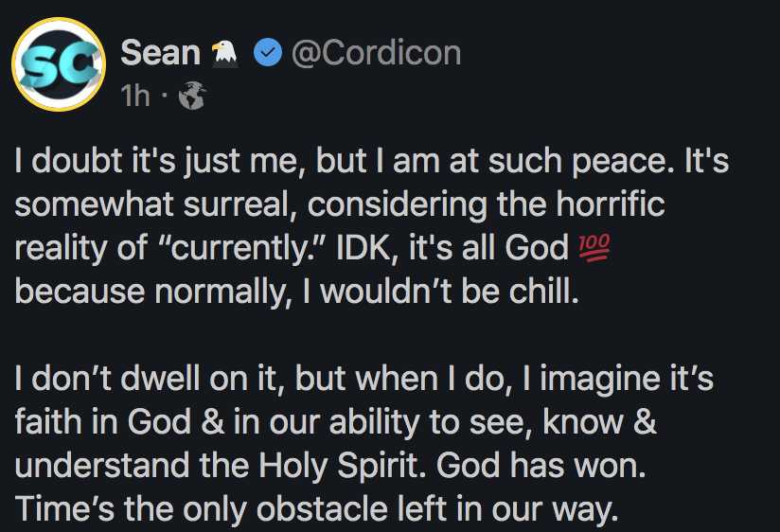780x532 pixels.
Task: Click the 1h post timestamp
Action: (x=134, y=95)
